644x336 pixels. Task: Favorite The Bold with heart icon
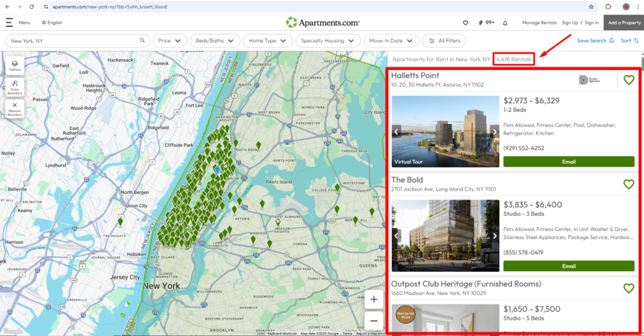[629, 184]
